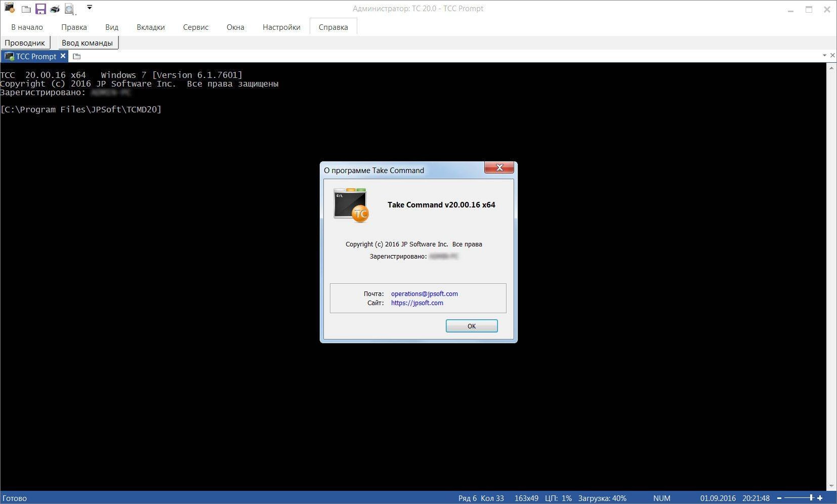Click the printer icon in the quick access toolbar

coord(55,9)
